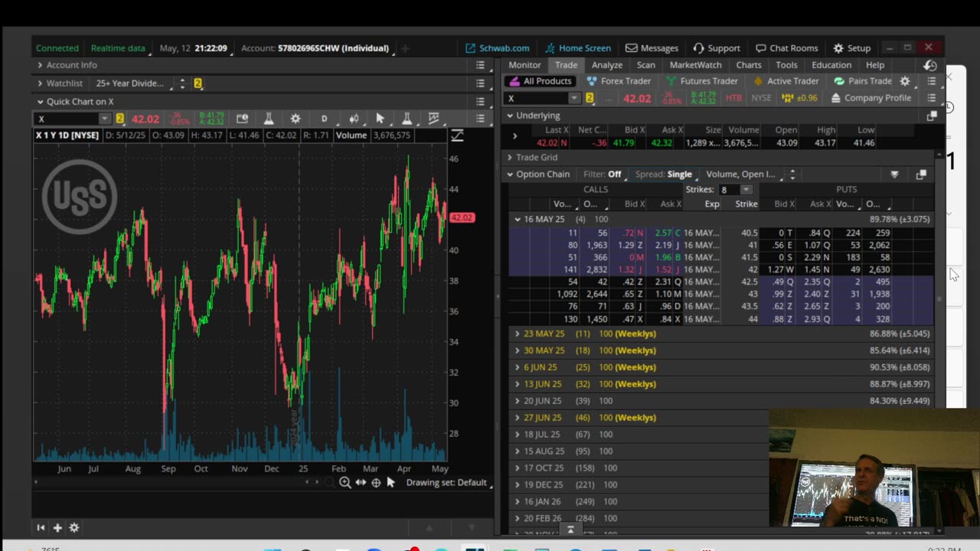Open the Forex Trader sub-tab
The width and height of the screenshot is (980, 551).
coord(619,81)
